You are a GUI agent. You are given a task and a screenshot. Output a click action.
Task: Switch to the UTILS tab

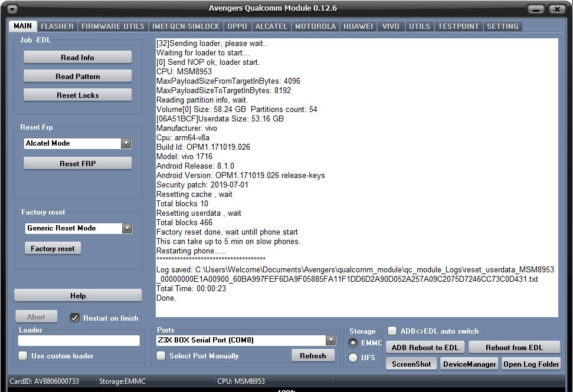click(419, 27)
